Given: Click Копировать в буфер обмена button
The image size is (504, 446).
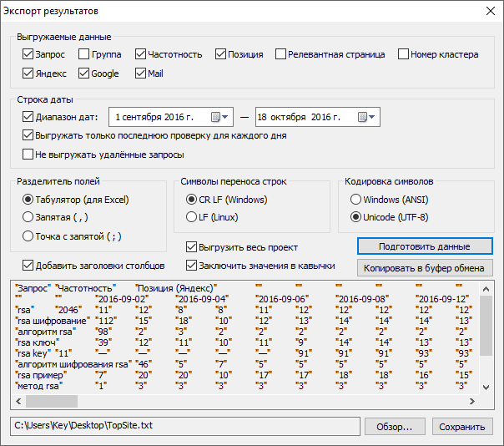Looking at the screenshot, I should (x=425, y=268).
